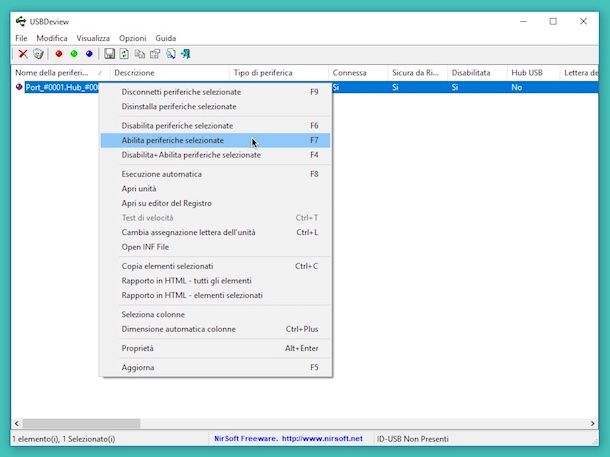Open the Visualizza menu
The height and width of the screenshot is (457, 610).
(x=93, y=38)
